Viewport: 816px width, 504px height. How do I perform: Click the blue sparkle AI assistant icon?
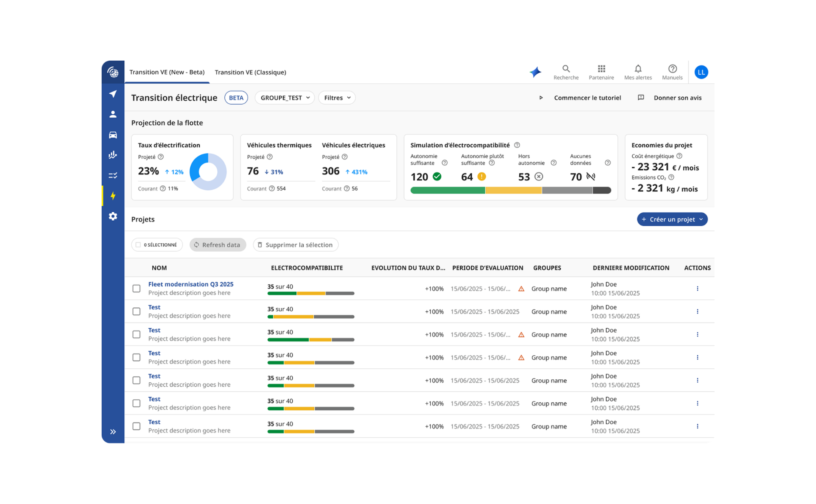click(535, 72)
